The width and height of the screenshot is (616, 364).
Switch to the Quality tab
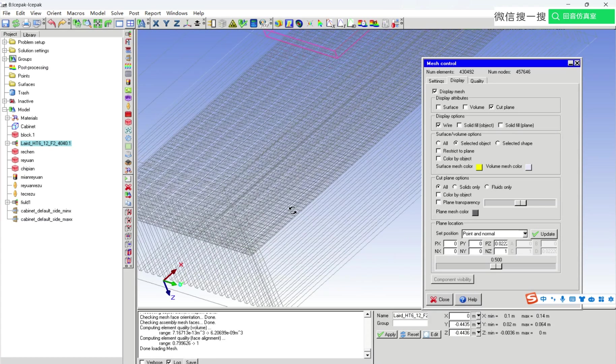pyautogui.click(x=477, y=81)
